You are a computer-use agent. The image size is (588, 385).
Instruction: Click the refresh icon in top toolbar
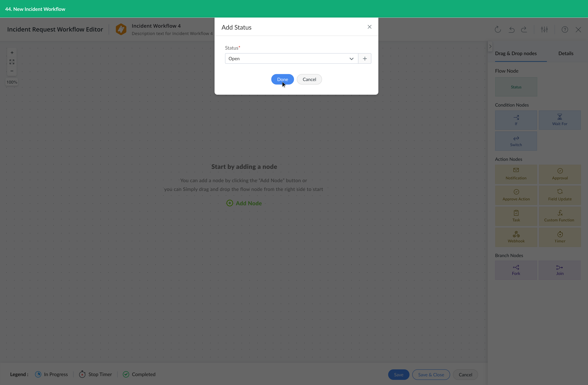[x=498, y=30]
